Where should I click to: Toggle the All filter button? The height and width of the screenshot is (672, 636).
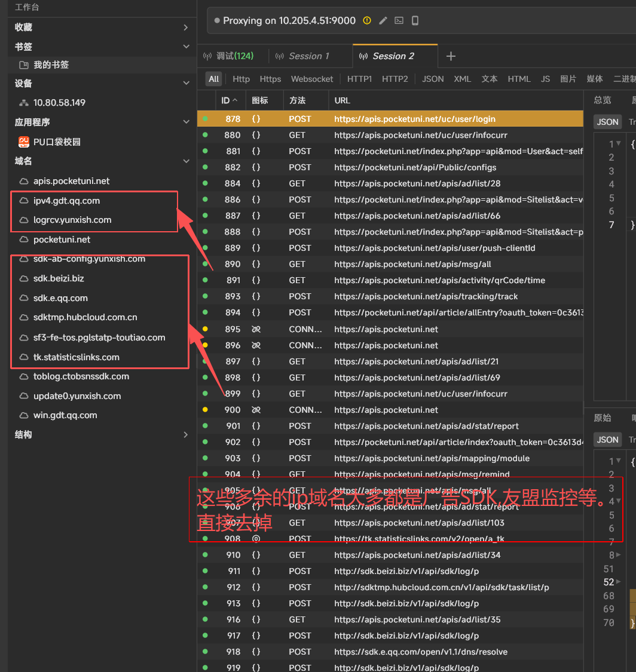[213, 79]
